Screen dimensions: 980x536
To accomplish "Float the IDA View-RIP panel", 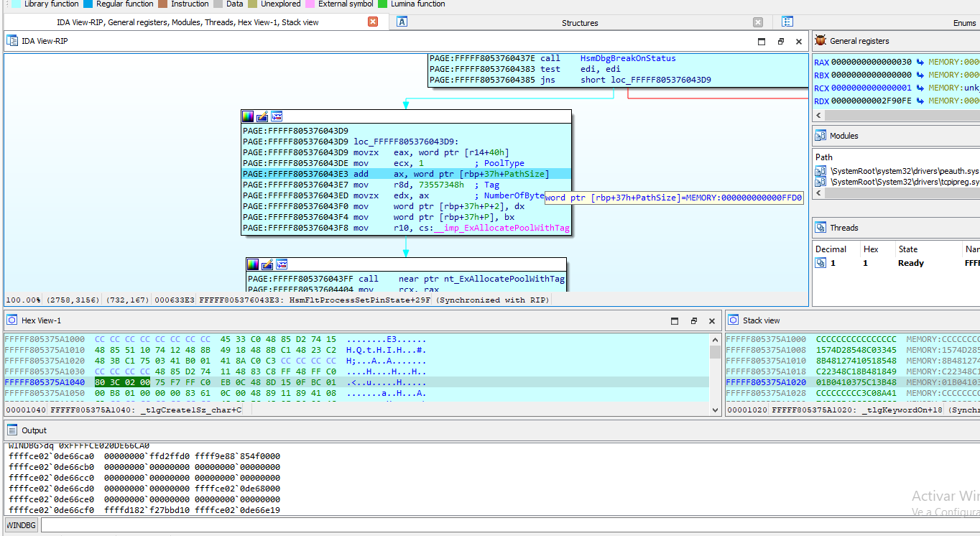I will (781, 42).
